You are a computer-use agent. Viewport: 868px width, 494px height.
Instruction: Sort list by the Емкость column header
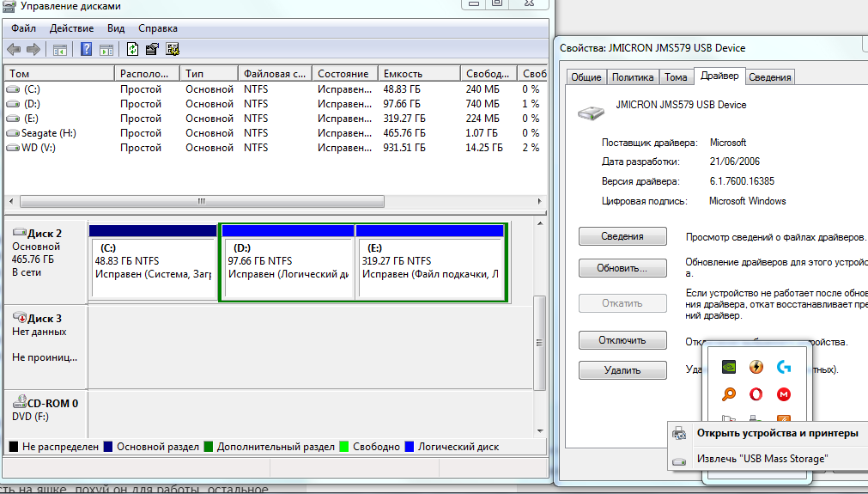tap(419, 74)
